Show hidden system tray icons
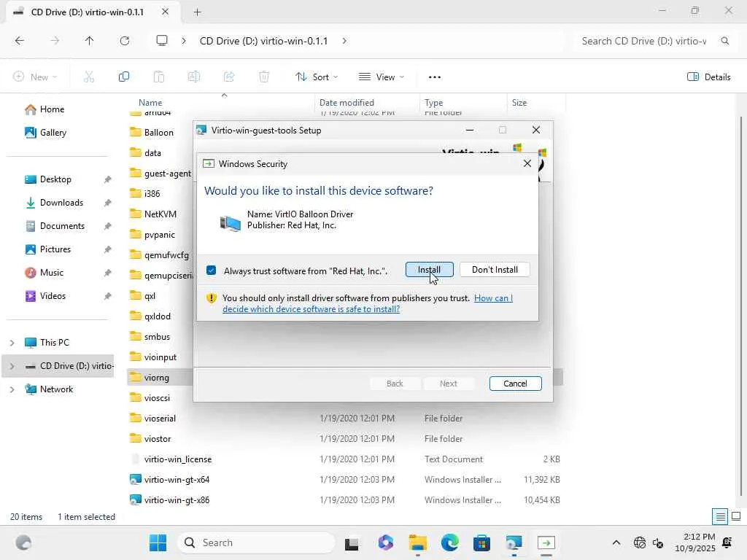747x560 pixels. (x=616, y=542)
